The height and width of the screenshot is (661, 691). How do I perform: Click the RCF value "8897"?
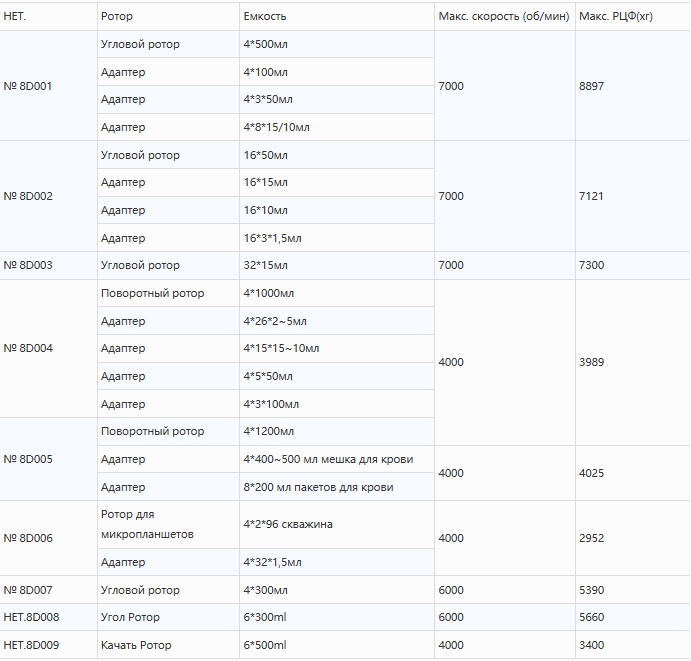pos(591,86)
